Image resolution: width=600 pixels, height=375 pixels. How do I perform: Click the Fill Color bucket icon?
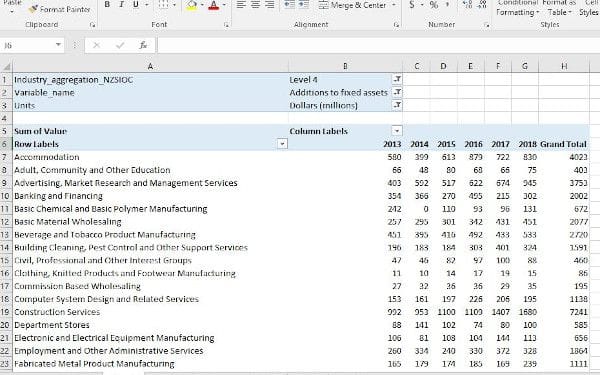192,5
